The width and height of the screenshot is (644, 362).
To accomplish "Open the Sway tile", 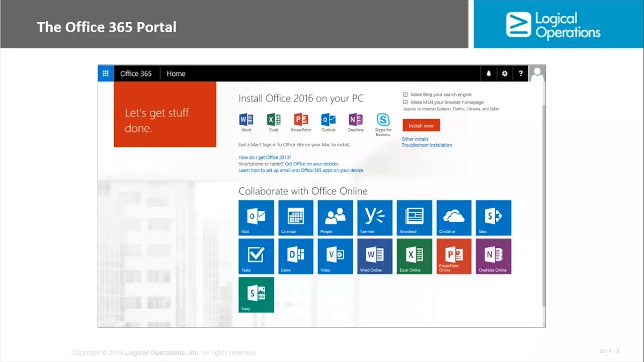I will click(x=256, y=295).
